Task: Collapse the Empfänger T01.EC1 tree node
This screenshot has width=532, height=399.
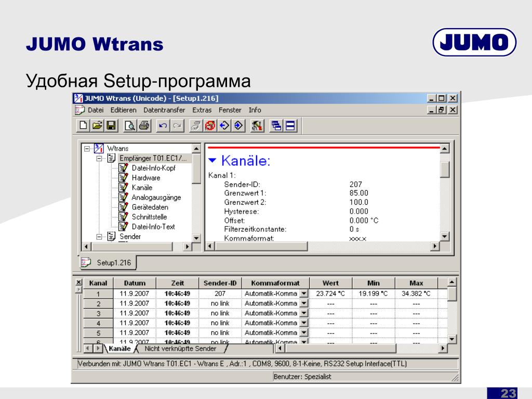Action: 99,158
